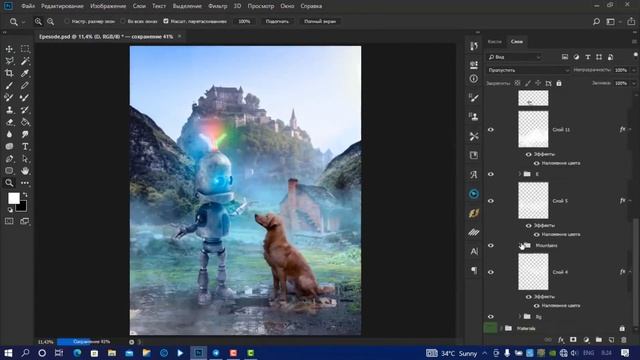Screen dimensions: 640x360
Task: Filter layers by text type
Action: coord(588,57)
